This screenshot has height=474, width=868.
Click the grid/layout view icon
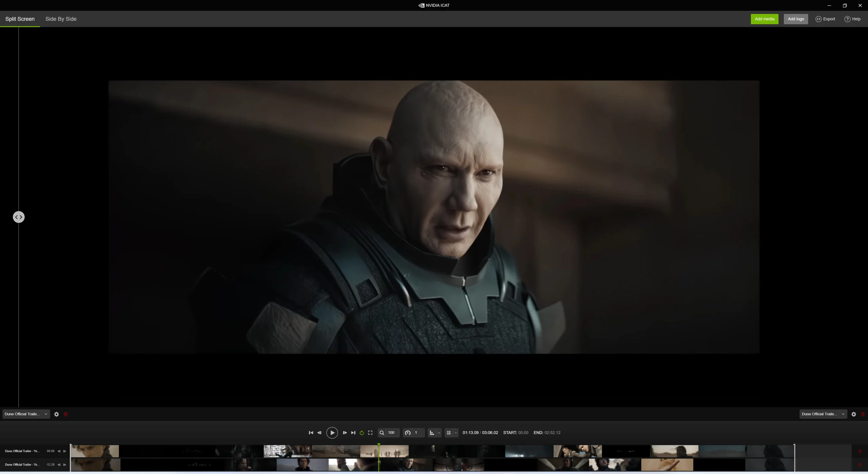pyautogui.click(x=449, y=432)
